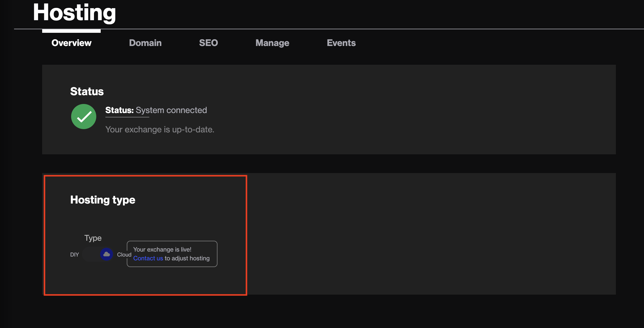Screen dimensions: 644x328
Task: Click the bold underlined Status: label
Action: pyautogui.click(x=119, y=110)
